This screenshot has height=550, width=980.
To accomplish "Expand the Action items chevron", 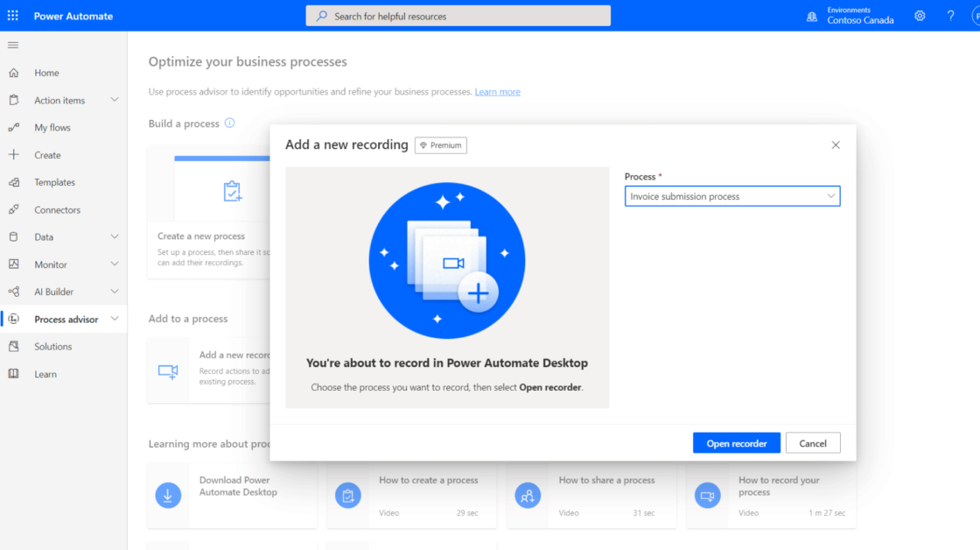I will pyautogui.click(x=115, y=100).
